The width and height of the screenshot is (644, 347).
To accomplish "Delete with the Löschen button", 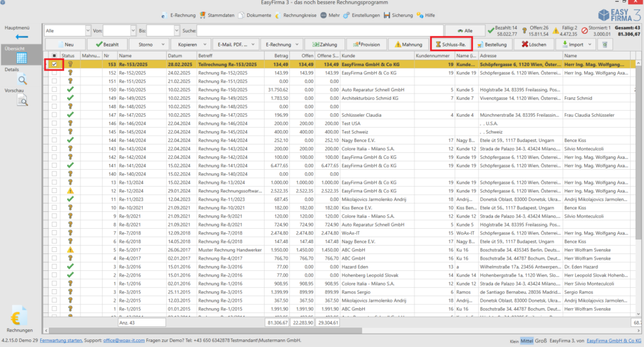I will (534, 45).
